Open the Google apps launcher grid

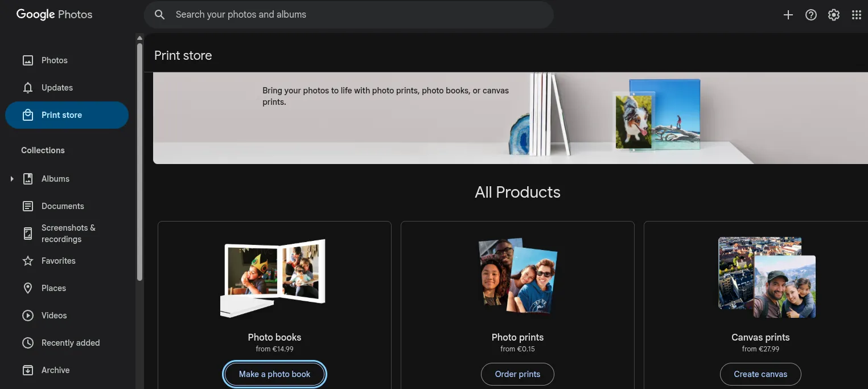pyautogui.click(x=856, y=14)
